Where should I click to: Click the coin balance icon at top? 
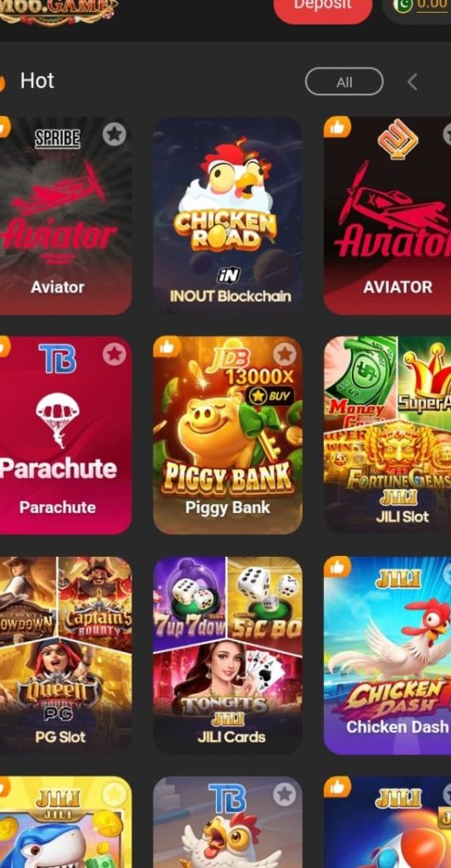[x=404, y=6]
